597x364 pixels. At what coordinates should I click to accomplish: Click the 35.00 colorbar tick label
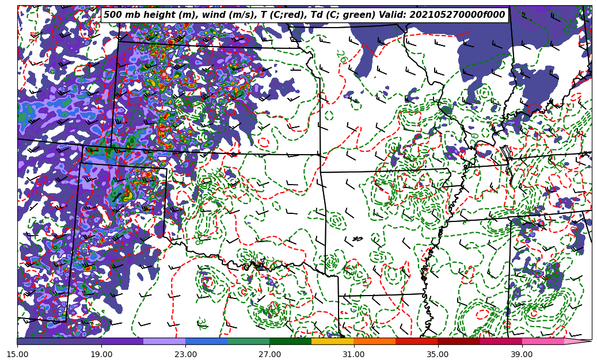(x=438, y=354)
